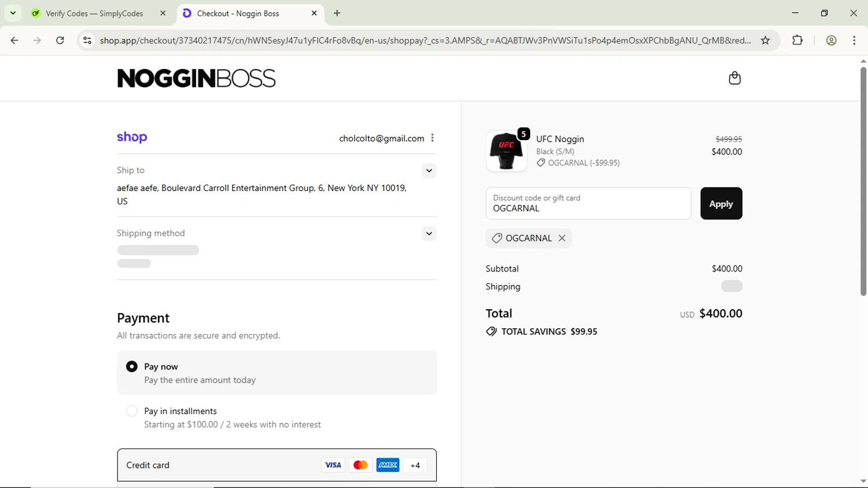The width and height of the screenshot is (868, 488).
Task: Open the browser profile icon
Action: coord(832,41)
